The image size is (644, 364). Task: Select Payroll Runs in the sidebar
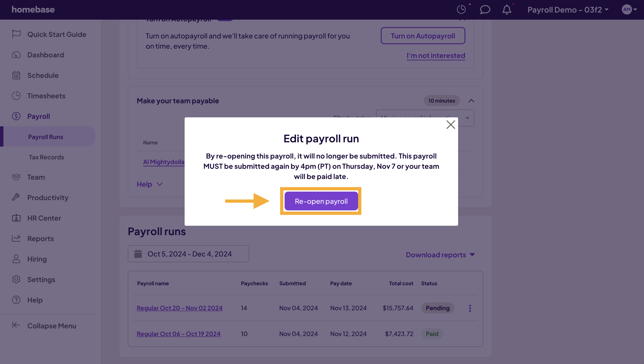pyautogui.click(x=45, y=137)
